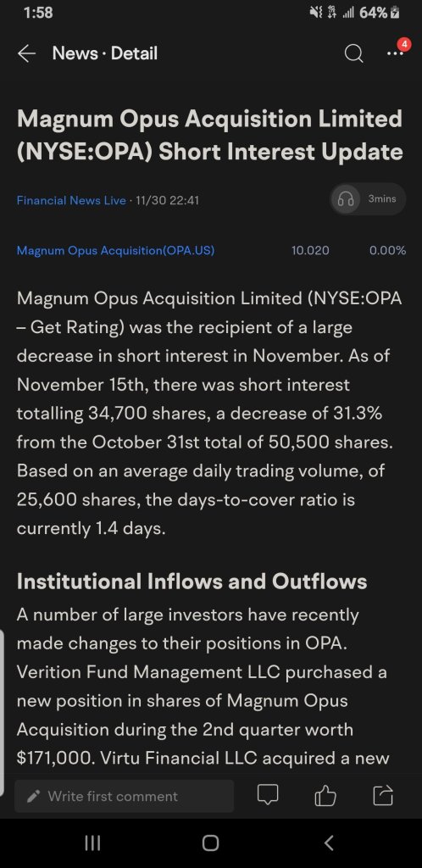Tap Android recent apps button
This screenshot has height=868, width=422.
tap(92, 843)
